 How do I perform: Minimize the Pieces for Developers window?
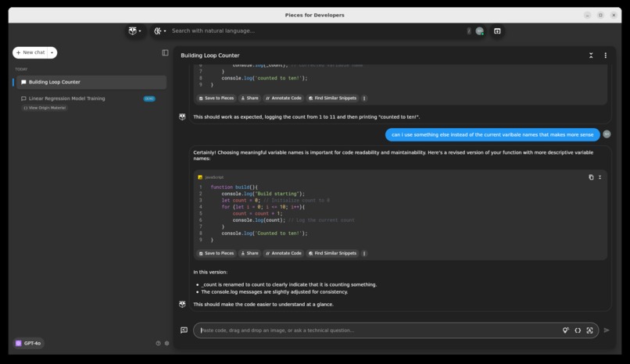(x=588, y=16)
